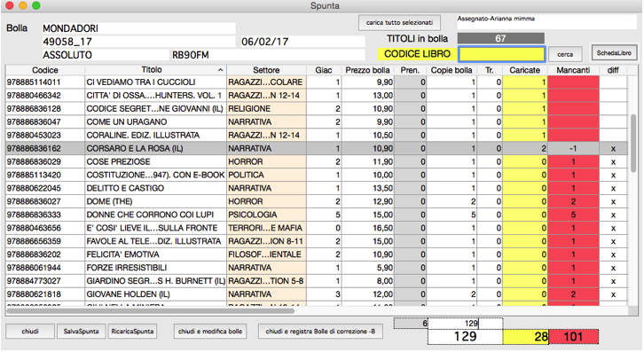The height and width of the screenshot is (352, 644).
Task: Select row COSTITUZIONE...947). CON E-BOOK
Action: (x=317, y=175)
